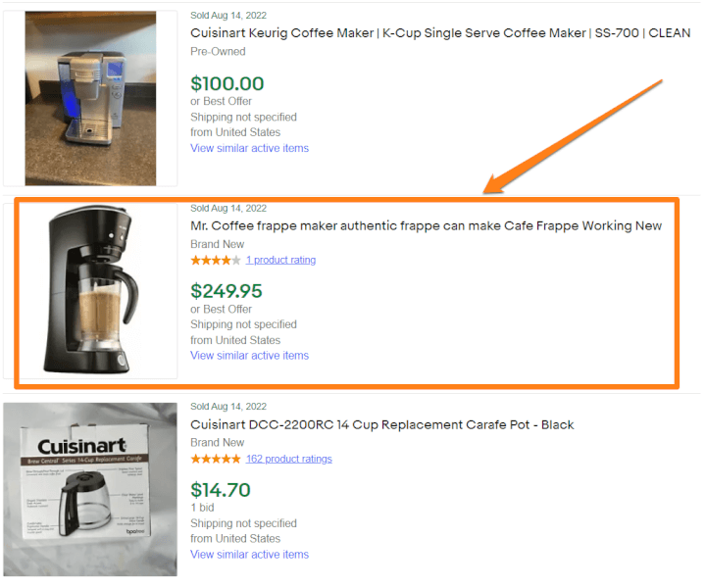Open the Cuisinart DCC-2200RC carafe listing title
Screen dimensions: 706x588
coord(381,425)
